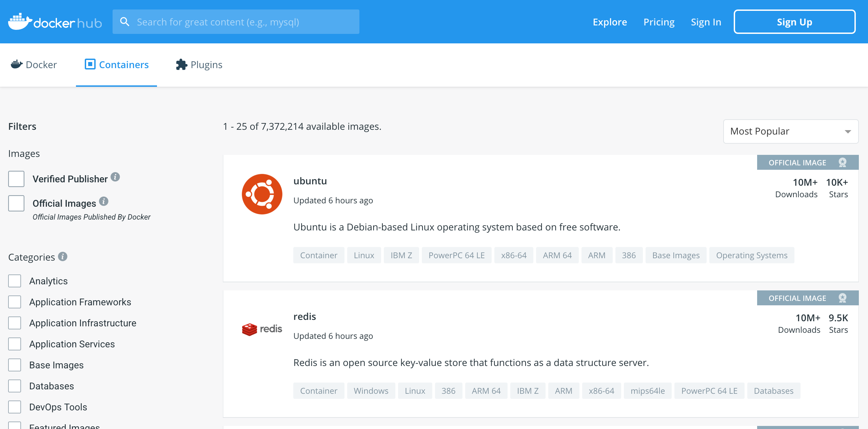This screenshot has width=868, height=429.
Task: Check the Base Images category
Action: (x=15, y=365)
